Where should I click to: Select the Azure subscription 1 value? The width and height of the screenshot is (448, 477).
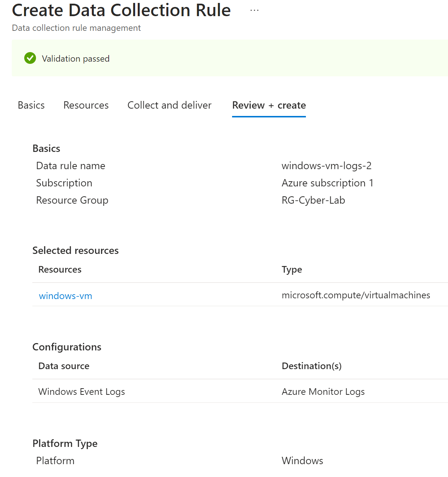coord(327,183)
